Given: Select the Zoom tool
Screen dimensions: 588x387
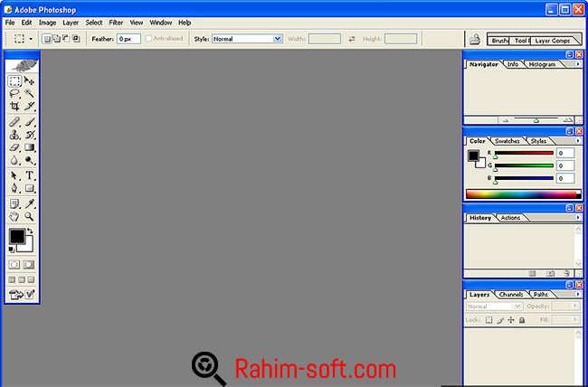Looking at the screenshot, I should point(29,216).
